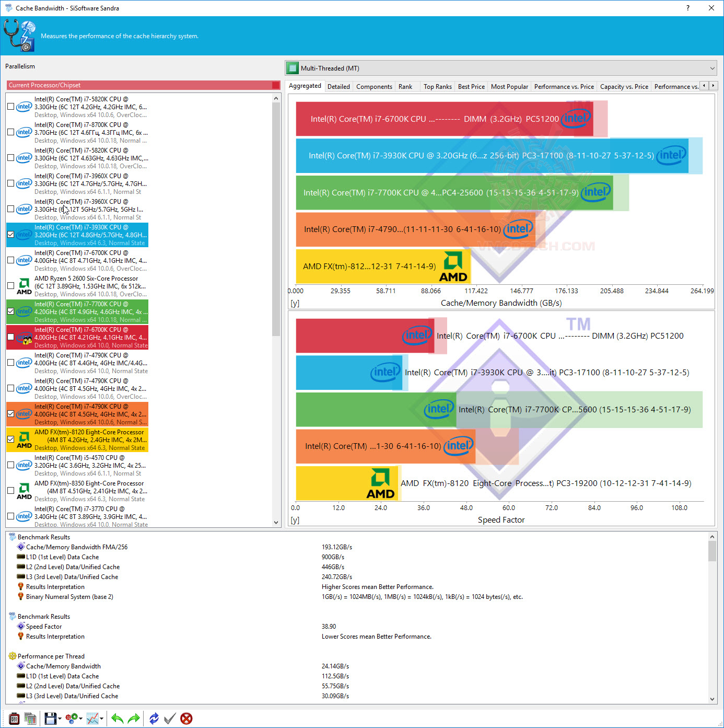Click the tab strip scroll-right arrow
724x728 pixels.
713,85
